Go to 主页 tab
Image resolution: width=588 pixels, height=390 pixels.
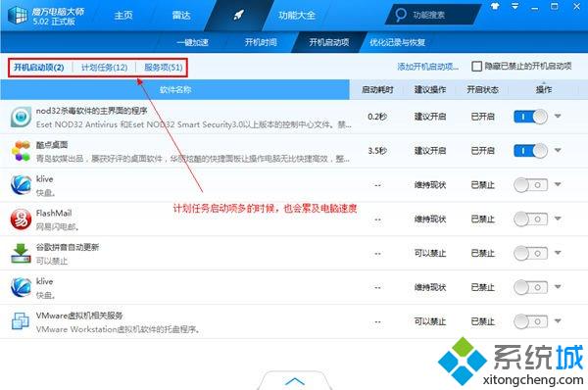[123, 16]
